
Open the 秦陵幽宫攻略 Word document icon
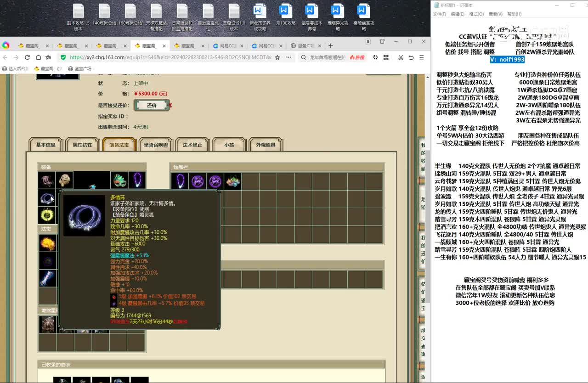pyautogui.click(x=364, y=17)
